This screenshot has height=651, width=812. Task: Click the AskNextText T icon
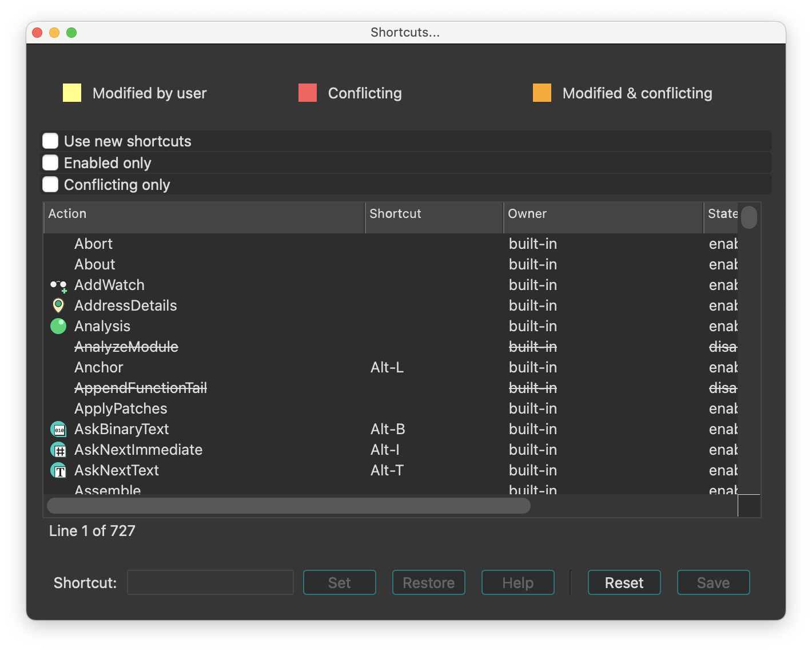[58, 470]
